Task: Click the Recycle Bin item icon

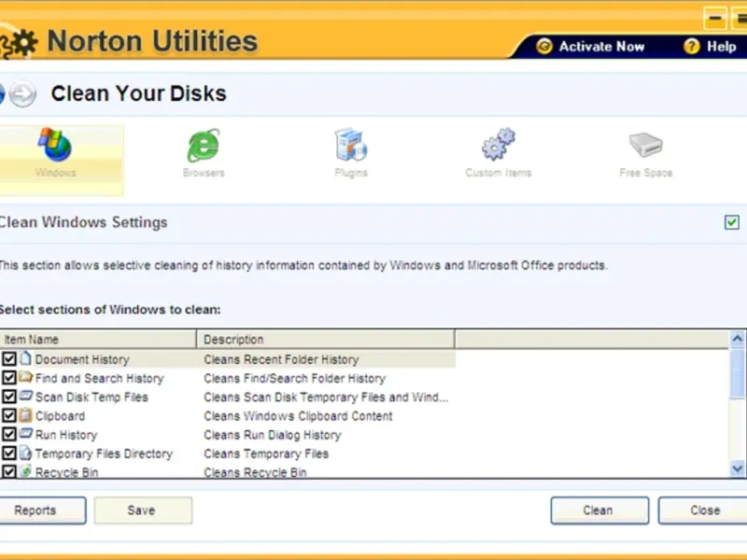Action: (26, 471)
